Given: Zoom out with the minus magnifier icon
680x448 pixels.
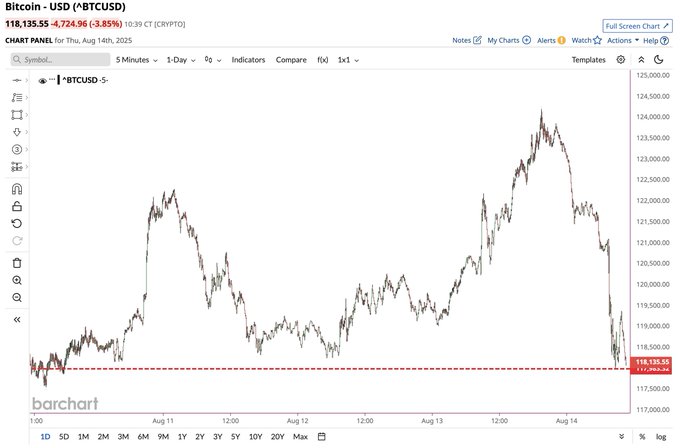Looking at the screenshot, I should 17,298.
